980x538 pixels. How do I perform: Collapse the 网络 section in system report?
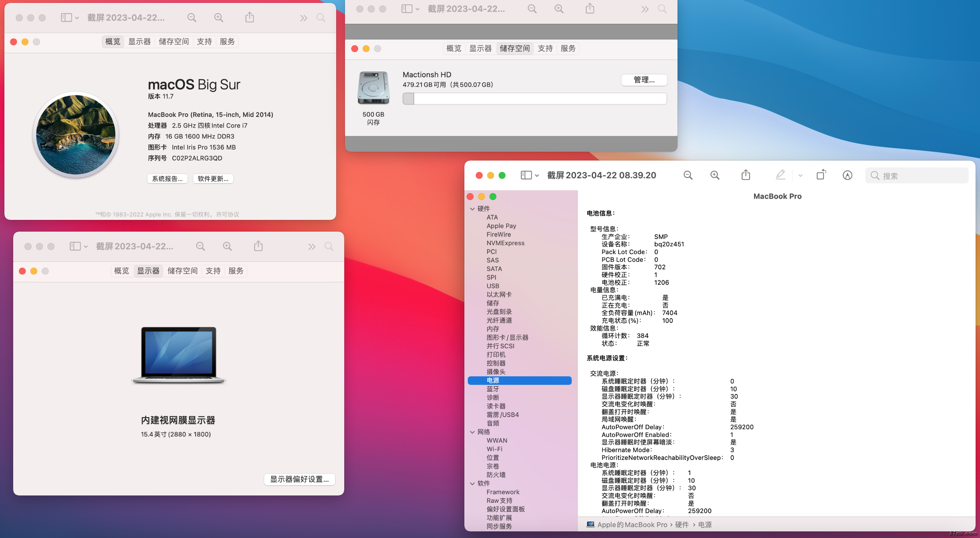[472, 432]
